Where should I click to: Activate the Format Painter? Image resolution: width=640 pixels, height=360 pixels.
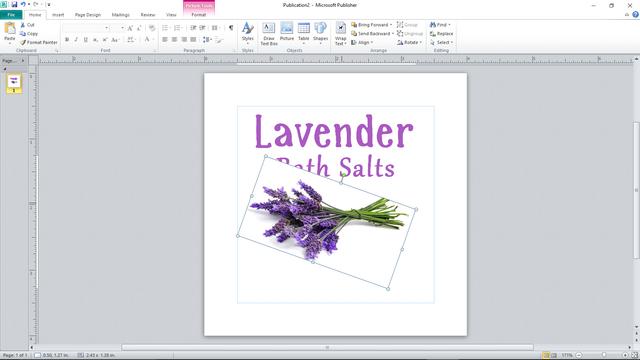pos(39,42)
